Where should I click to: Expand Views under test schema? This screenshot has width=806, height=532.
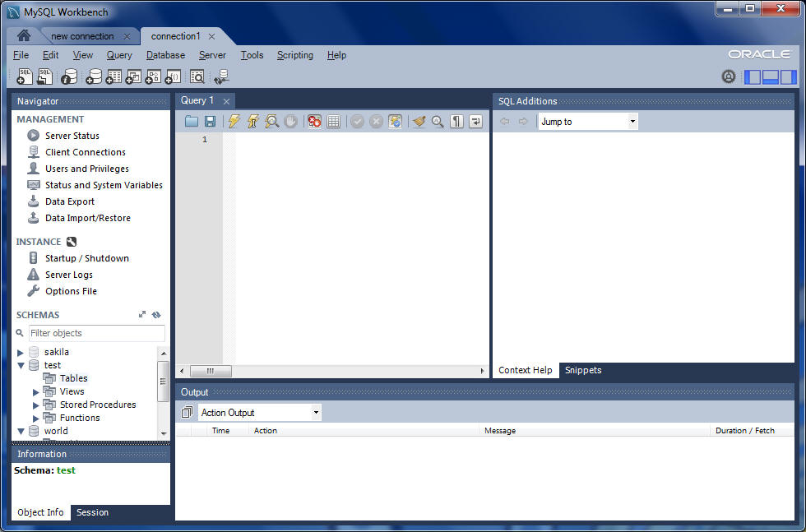point(35,392)
